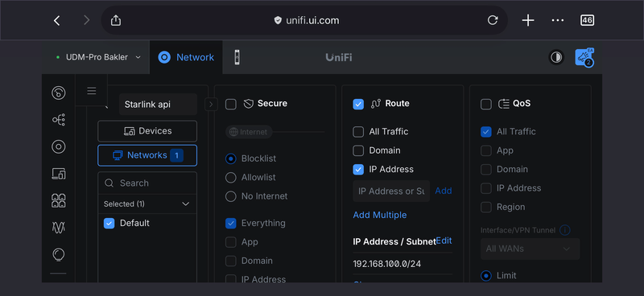
Task: Check the Route Domain checkbox
Action: [x=358, y=150]
